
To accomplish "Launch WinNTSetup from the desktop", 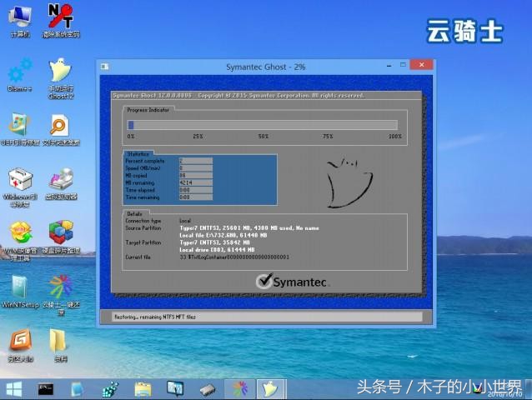I will pyautogui.click(x=20, y=292).
